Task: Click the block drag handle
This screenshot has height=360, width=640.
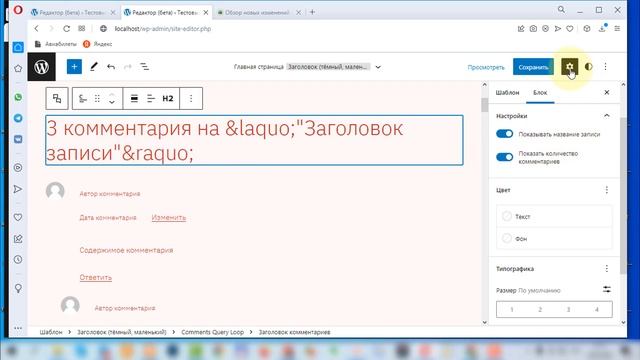Action: click(97, 98)
